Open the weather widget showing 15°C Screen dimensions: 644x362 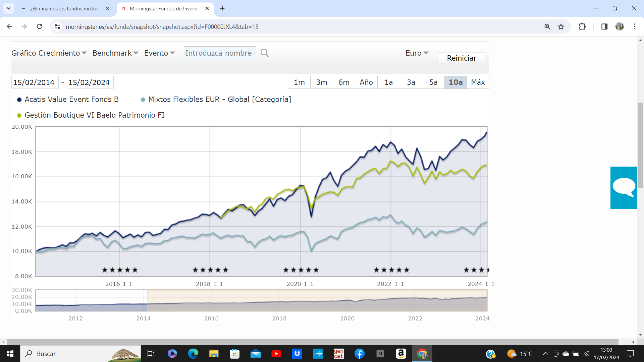point(520,354)
